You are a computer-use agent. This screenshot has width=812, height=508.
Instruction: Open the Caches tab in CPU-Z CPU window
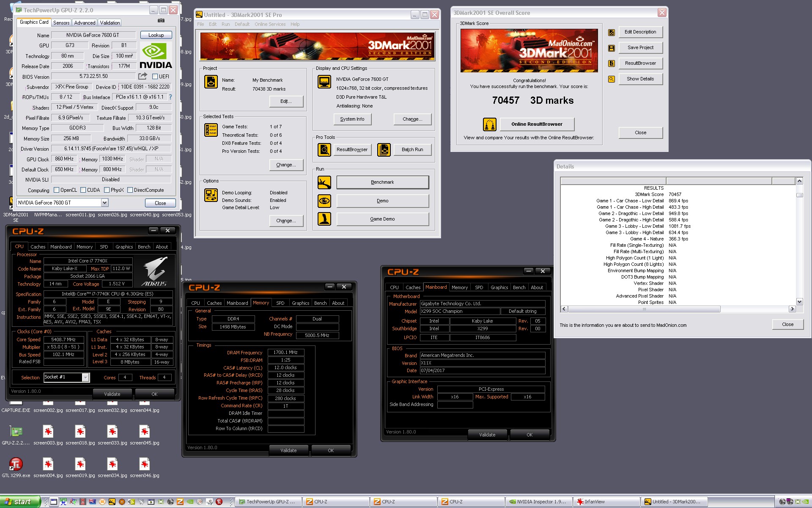pos(38,247)
